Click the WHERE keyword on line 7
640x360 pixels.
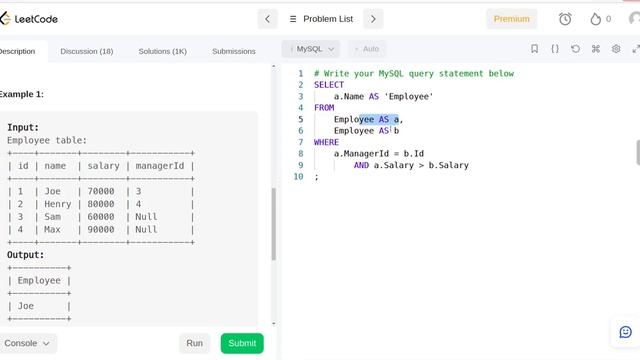tap(326, 142)
